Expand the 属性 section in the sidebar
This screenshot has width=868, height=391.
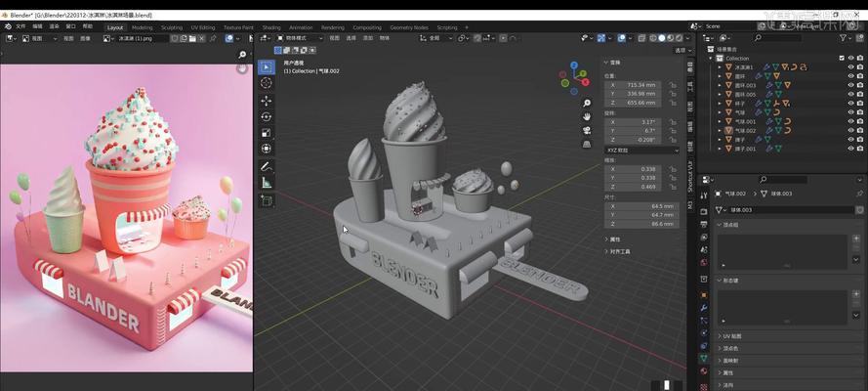pyautogui.click(x=614, y=239)
